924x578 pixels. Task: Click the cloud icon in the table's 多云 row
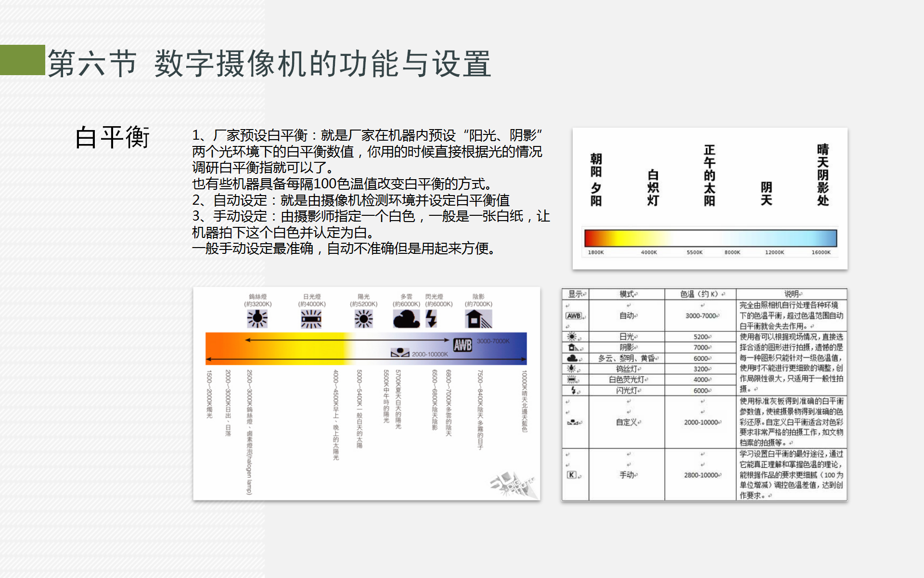pyautogui.click(x=572, y=358)
